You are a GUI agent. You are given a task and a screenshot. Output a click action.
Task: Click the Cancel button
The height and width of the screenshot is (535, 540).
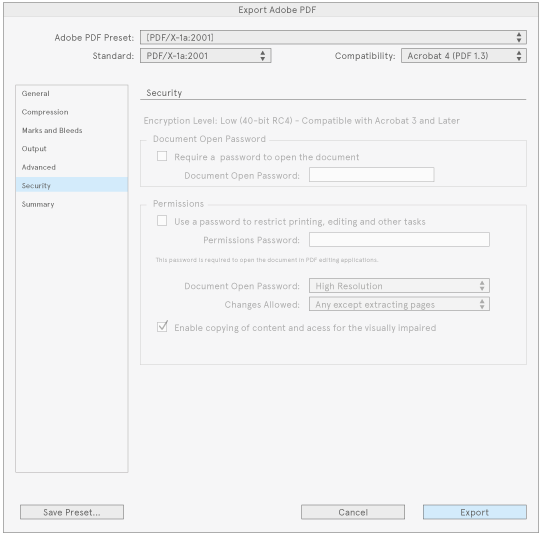pyautogui.click(x=353, y=512)
